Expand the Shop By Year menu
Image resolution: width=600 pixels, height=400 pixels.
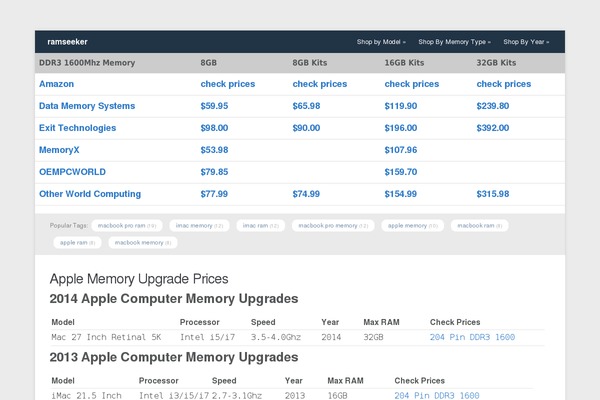coord(526,42)
